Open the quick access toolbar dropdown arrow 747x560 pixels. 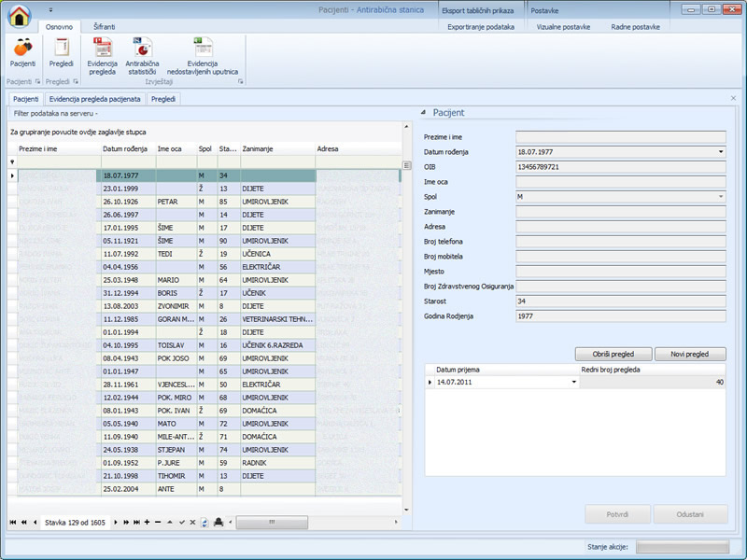[x=50, y=9]
